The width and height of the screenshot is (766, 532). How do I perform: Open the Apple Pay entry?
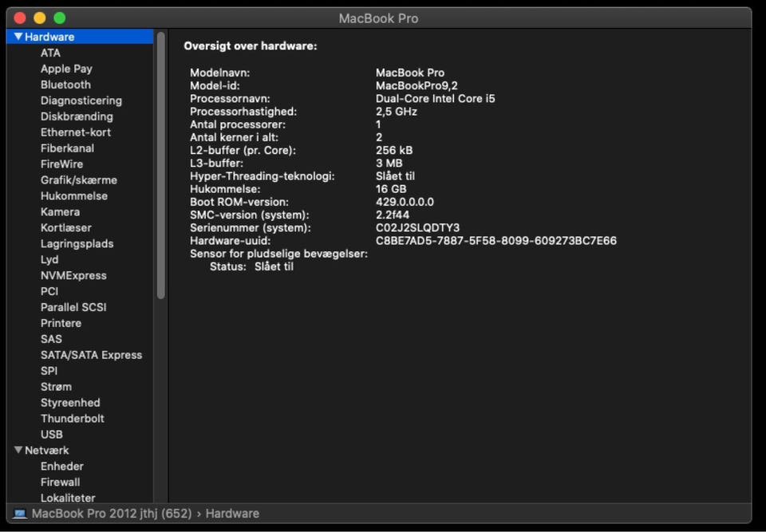click(66, 69)
